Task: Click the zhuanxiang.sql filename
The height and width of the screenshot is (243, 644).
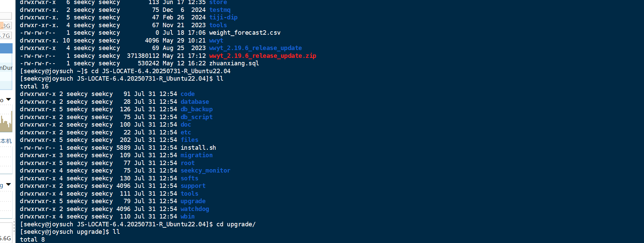Action: 234,63
